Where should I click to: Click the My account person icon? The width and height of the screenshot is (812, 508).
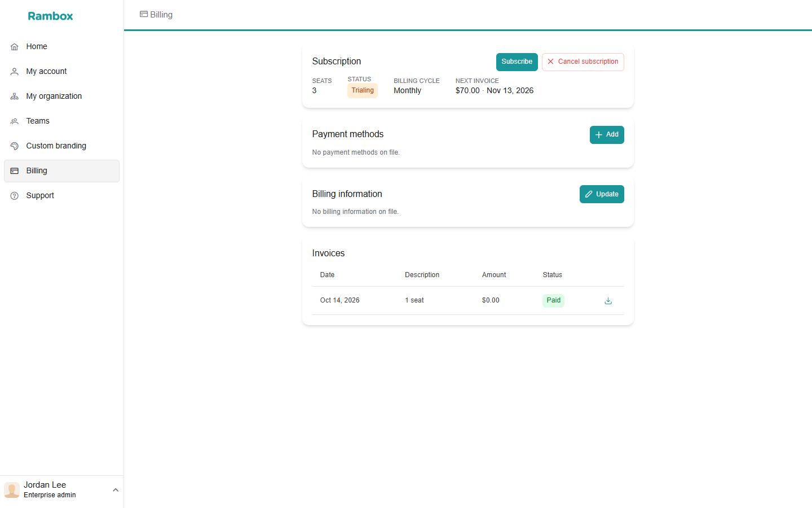click(x=15, y=72)
